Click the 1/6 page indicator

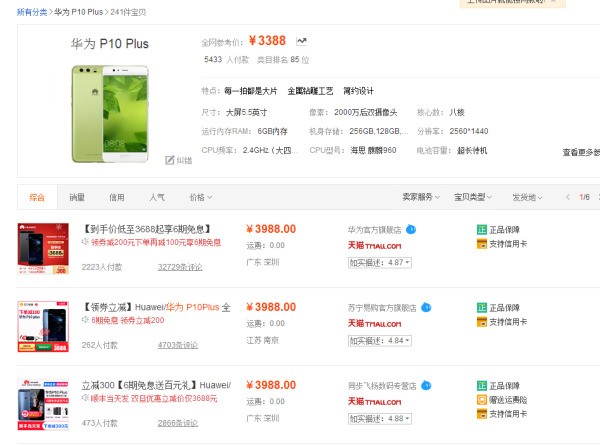pos(584,197)
